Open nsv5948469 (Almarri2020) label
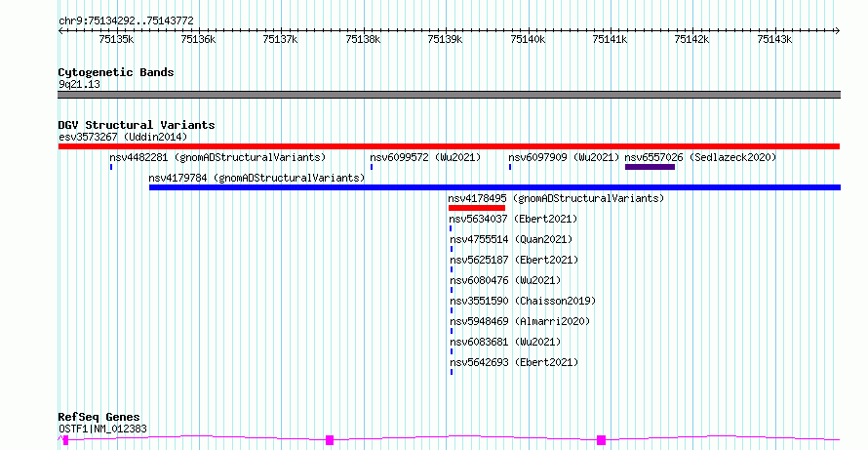 click(x=520, y=321)
